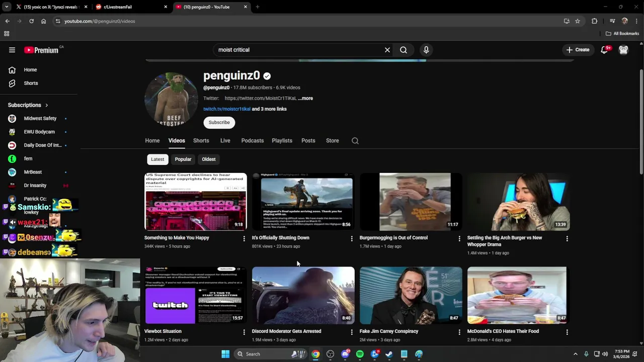Screen dimensions: 644x362
Task: Search the channel using the magnifier icon
Action: coord(355,141)
